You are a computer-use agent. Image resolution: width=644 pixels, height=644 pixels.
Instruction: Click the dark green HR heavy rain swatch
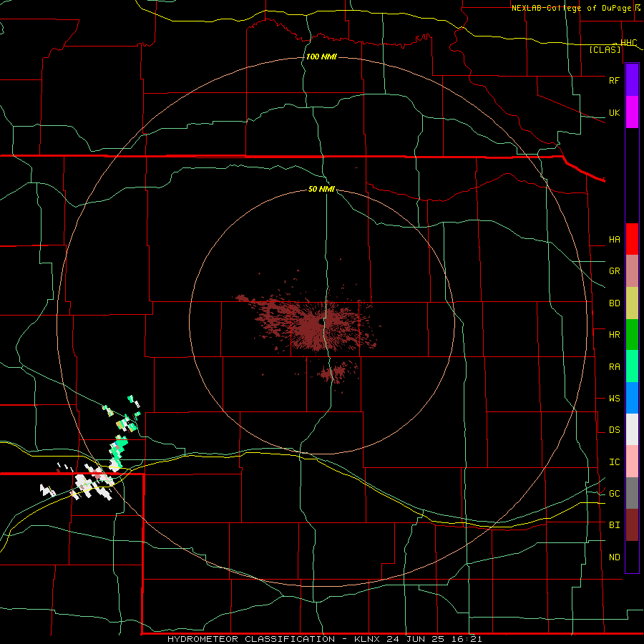[x=632, y=335]
